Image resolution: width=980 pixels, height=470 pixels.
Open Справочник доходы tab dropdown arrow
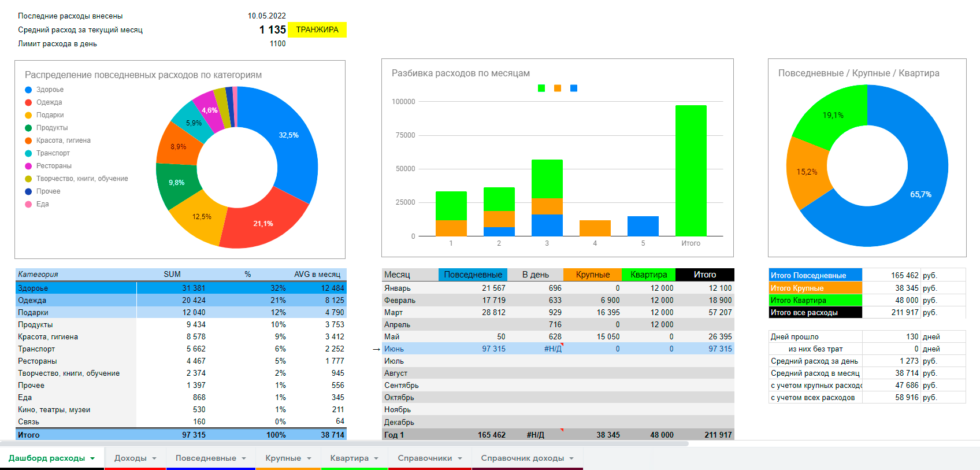571,458
